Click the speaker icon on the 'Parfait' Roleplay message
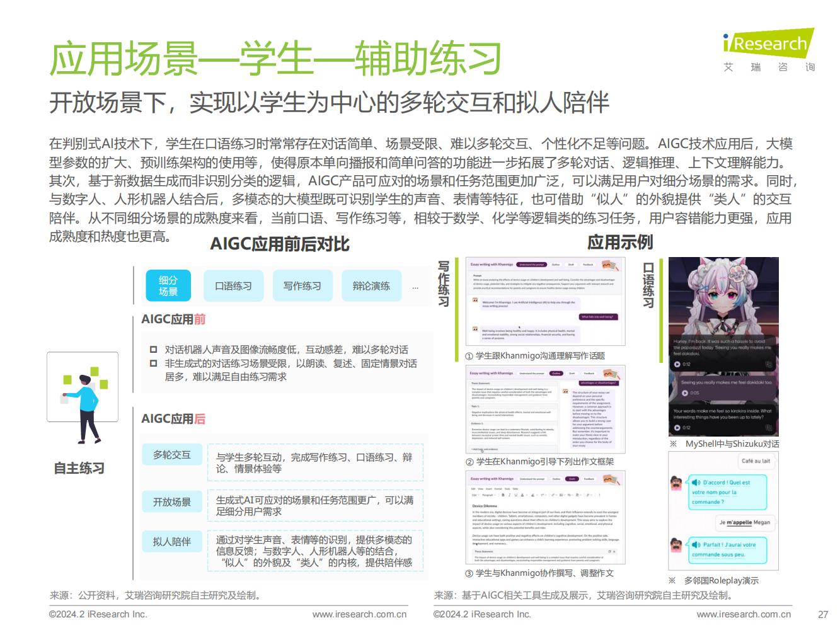840x630 pixels. [x=695, y=544]
